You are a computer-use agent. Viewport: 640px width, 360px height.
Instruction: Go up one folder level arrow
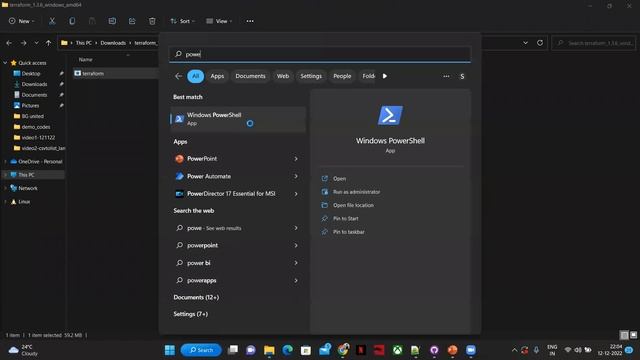48,43
